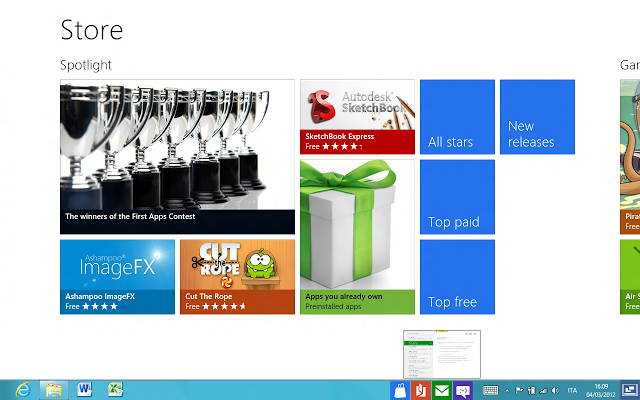Launch Word from the taskbar
Screen dimensions: 640x400
84,390
